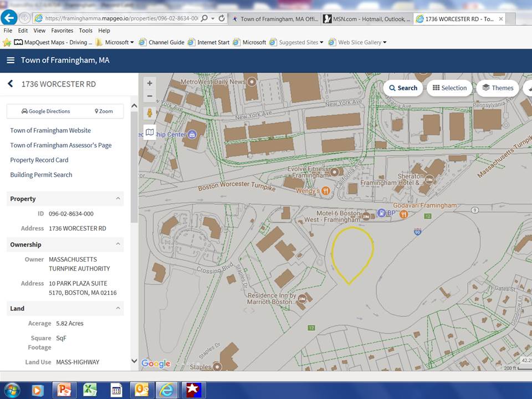Click the Search button on the map

pos(403,88)
